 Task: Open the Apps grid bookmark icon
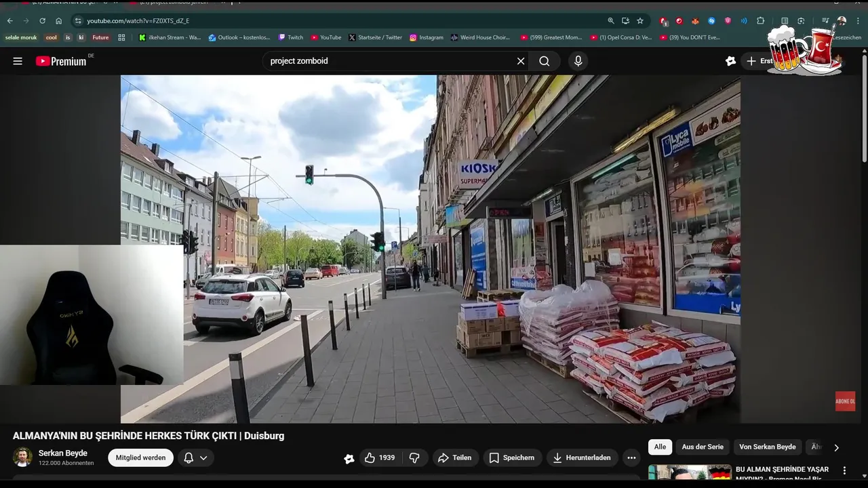121,37
